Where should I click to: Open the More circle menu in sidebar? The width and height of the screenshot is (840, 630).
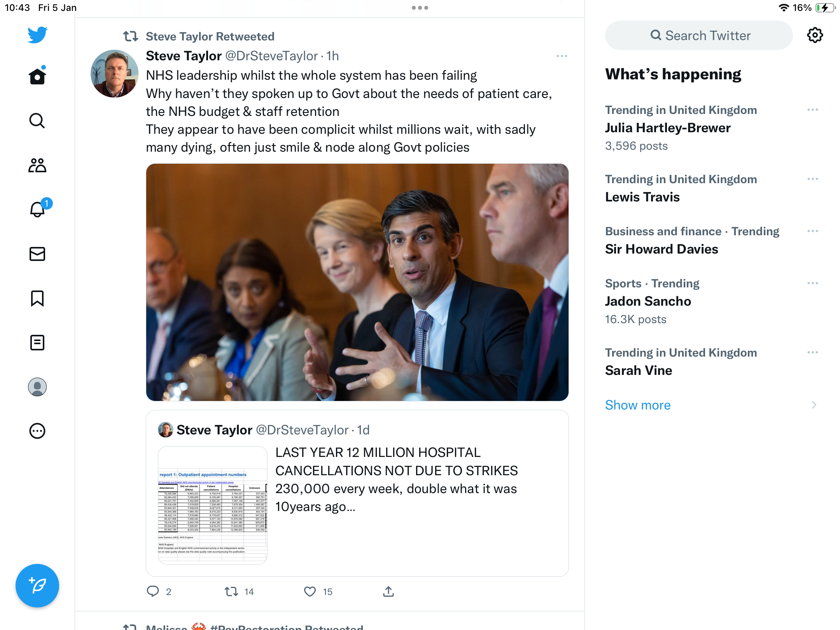click(37, 431)
